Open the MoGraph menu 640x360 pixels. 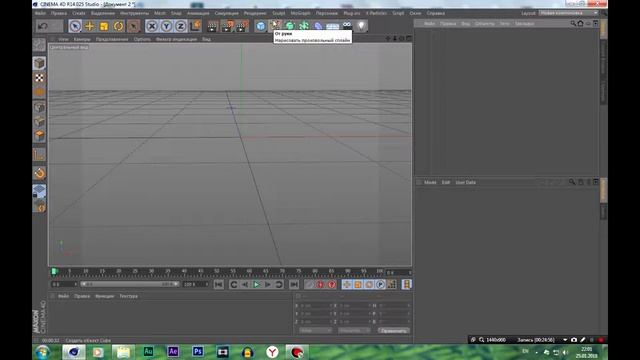click(300, 13)
